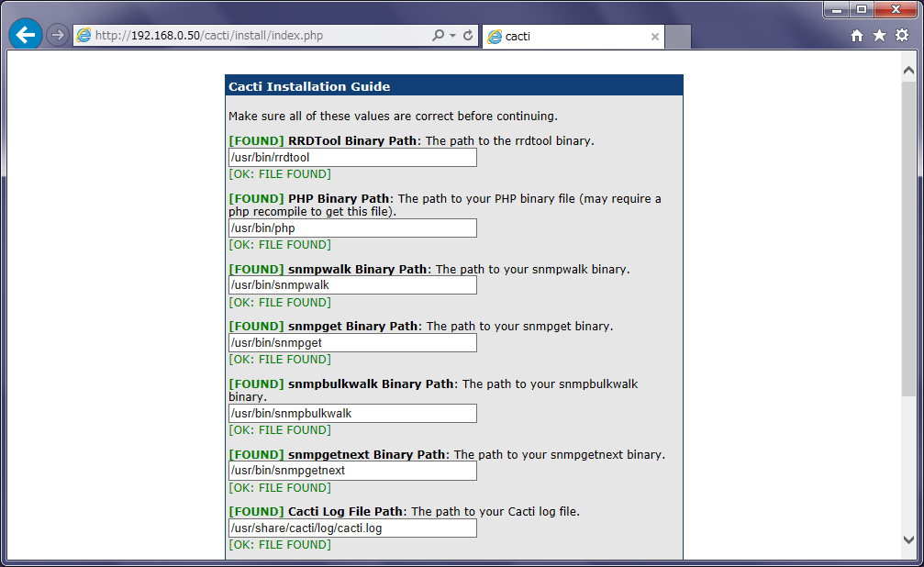Click the snmpget path input field
This screenshot has width=924, height=567.
click(352, 342)
